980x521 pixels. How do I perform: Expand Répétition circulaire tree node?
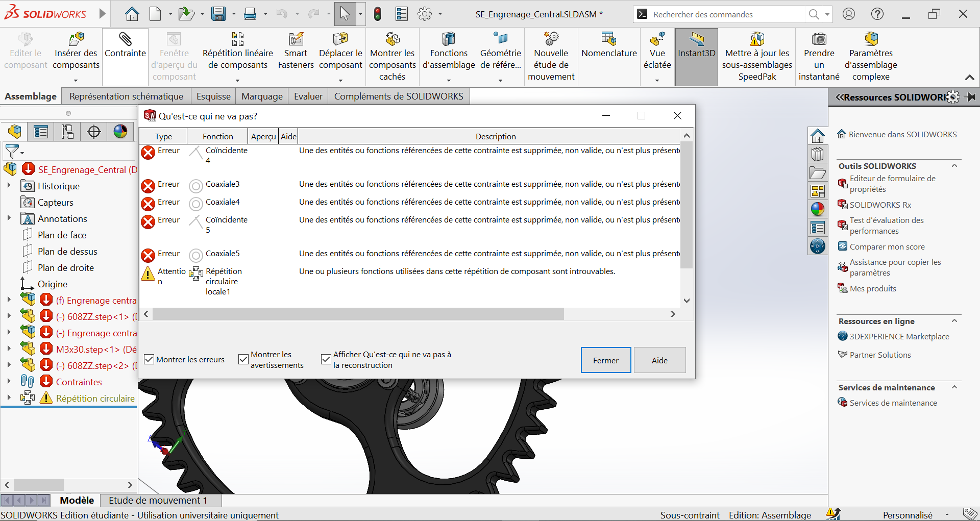point(9,398)
